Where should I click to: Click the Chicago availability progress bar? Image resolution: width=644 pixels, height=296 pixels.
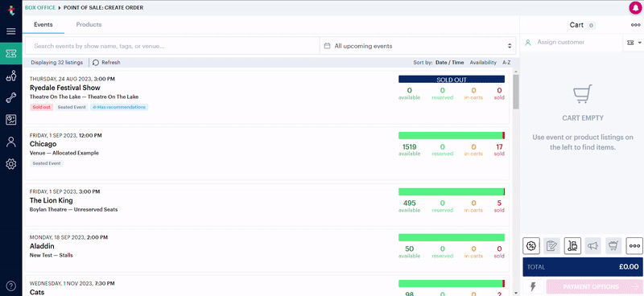pyautogui.click(x=452, y=135)
